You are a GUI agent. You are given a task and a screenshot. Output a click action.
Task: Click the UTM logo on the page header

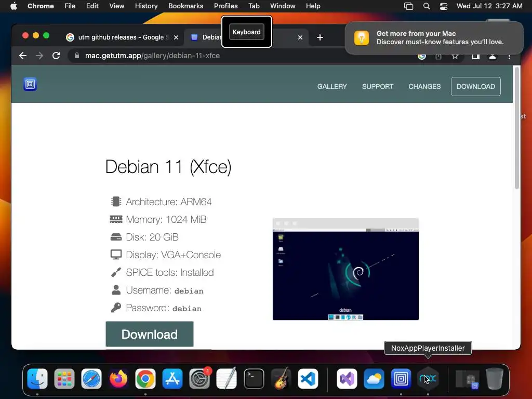tap(30, 84)
